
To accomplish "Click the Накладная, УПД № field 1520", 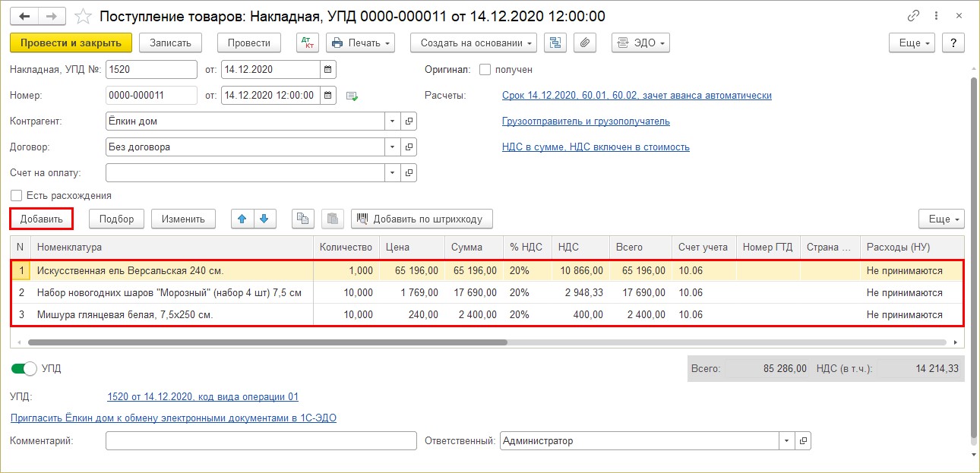I will pos(152,69).
